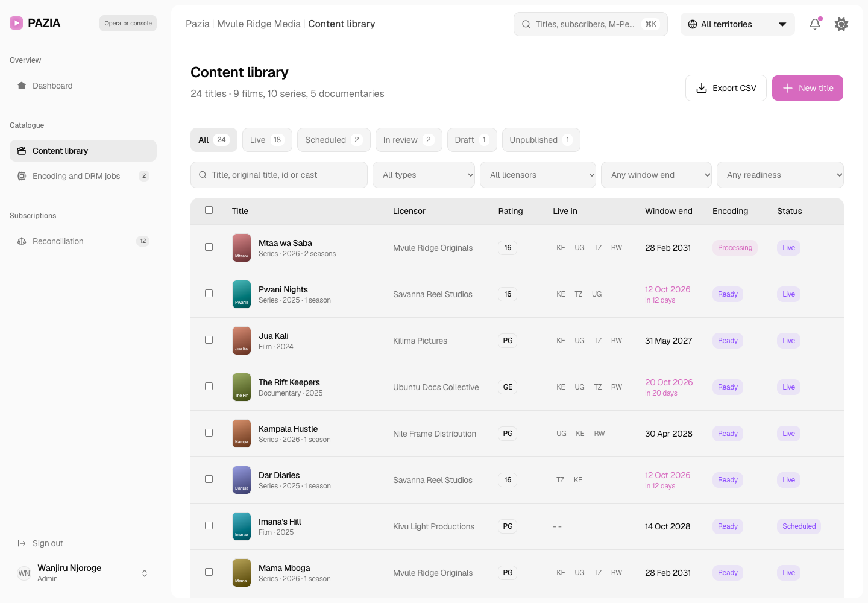Open the All territories dropdown

pos(738,24)
